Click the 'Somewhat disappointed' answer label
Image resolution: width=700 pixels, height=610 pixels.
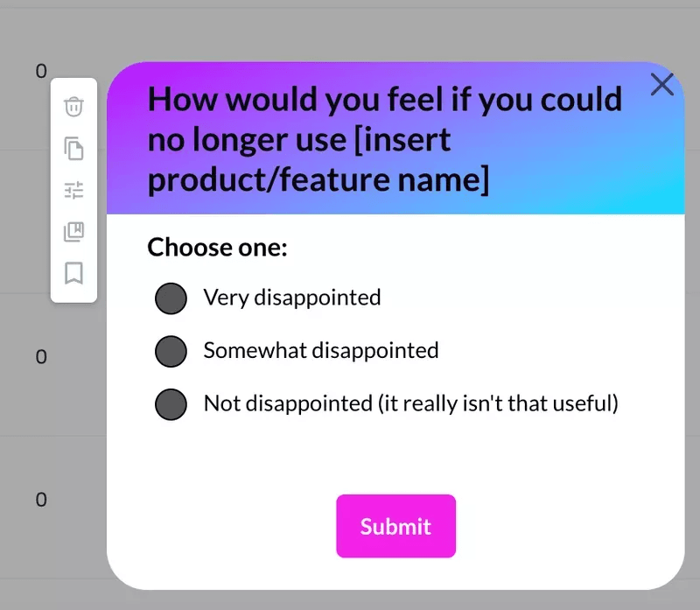click(x=320, y=350)
